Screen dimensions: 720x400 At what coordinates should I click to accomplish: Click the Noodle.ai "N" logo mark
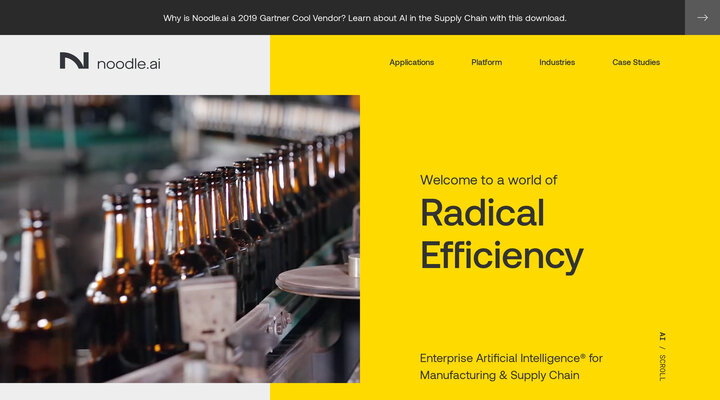[74, 61]
